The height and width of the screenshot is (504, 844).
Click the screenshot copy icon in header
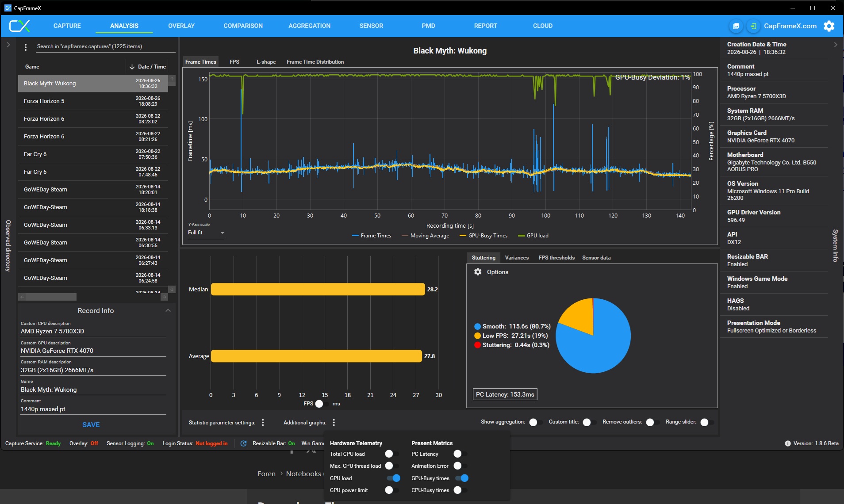[736, 26]
